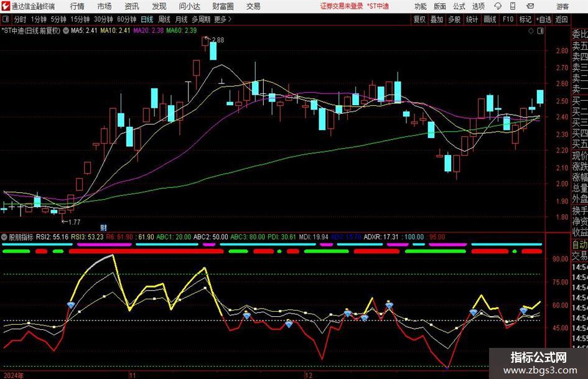Click the PDI: 30.61 value
Viewport: 588px width, 379px height.
282,237
